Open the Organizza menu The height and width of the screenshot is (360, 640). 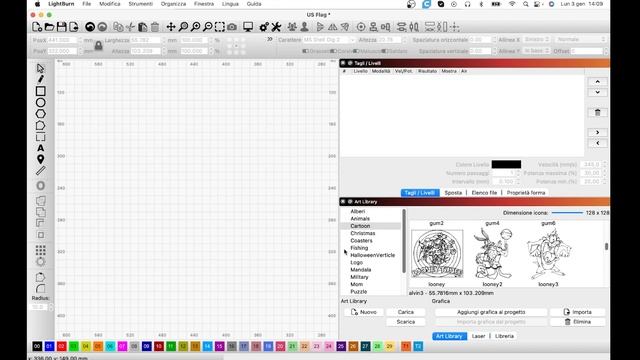pyautogui.click(x=173, y=4)
